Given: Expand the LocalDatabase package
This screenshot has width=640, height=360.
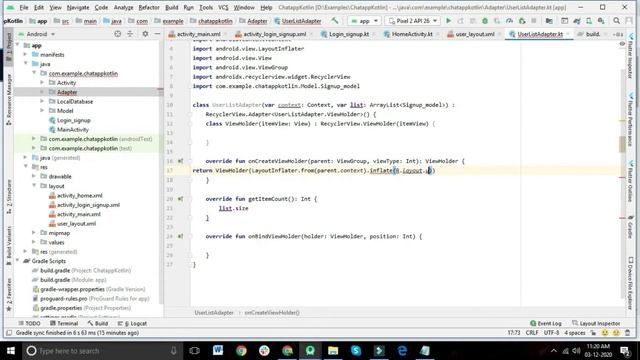Looking at the screenshot, I should (x=42, y=101).
